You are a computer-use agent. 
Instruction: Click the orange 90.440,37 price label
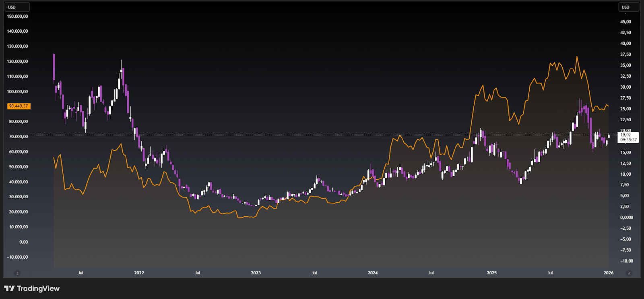tap(19, 106)
